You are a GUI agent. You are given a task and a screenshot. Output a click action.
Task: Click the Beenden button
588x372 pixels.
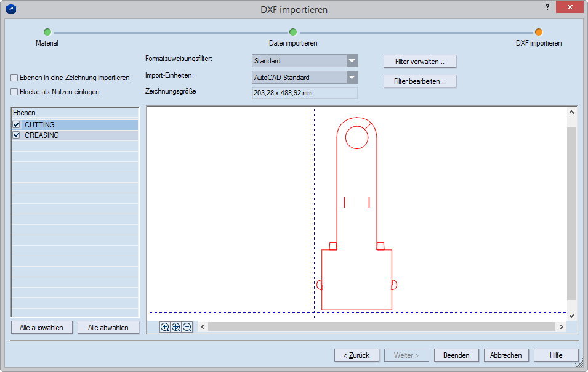coord(456,355)
